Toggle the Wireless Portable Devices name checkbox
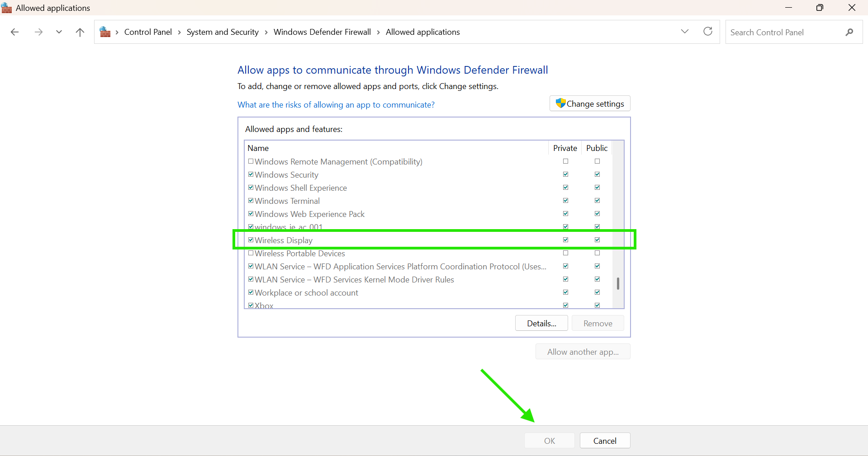This screenshot has height=456, width=868. click(251, 253)
